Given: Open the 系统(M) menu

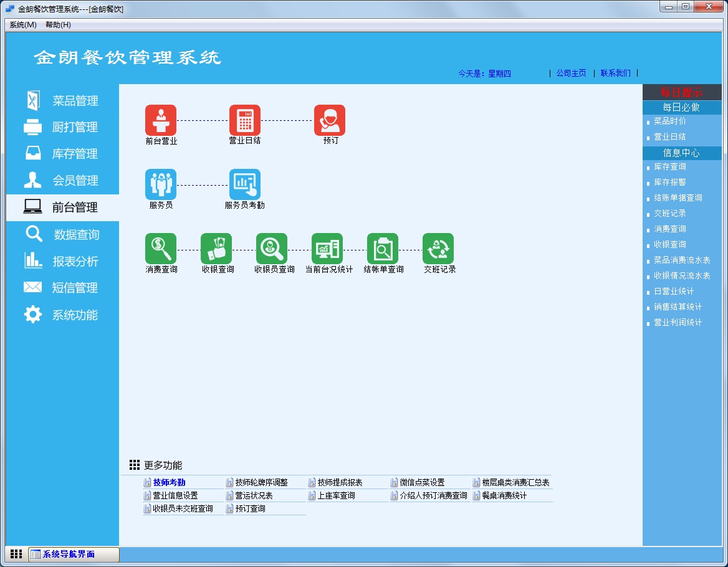Looking at the screenshot, I should click(x=22, y=24).
